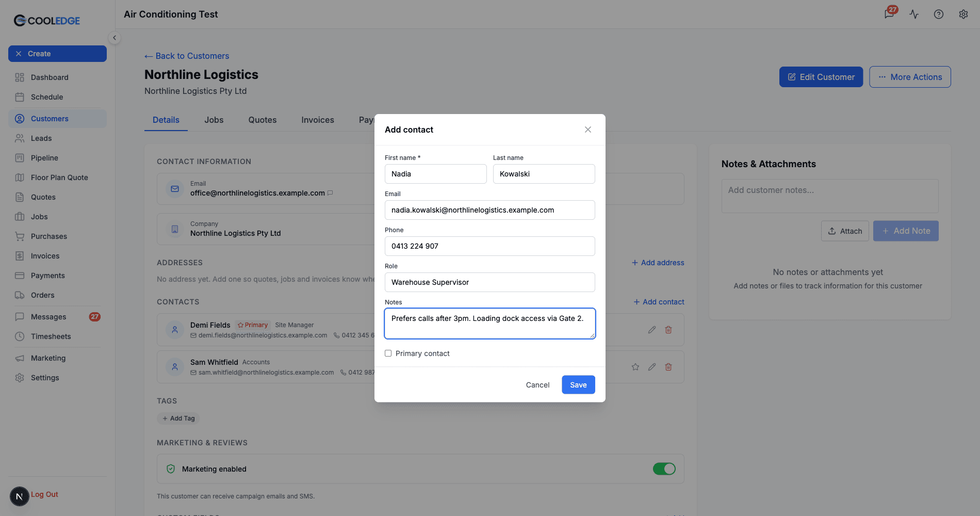Open the settings gear icon in top bar

[x=963, y=14]
